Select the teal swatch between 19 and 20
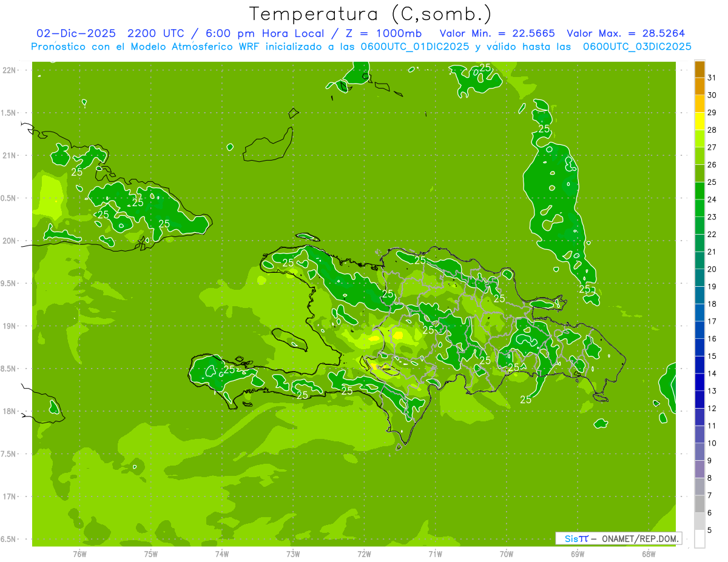728x562 pixels. [699, 278]
